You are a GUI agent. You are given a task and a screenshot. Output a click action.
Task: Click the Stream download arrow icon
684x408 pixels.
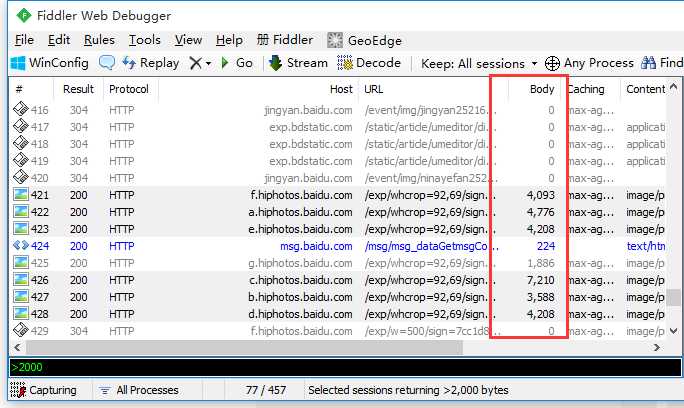pyautogui.click(x=275, y=63)
